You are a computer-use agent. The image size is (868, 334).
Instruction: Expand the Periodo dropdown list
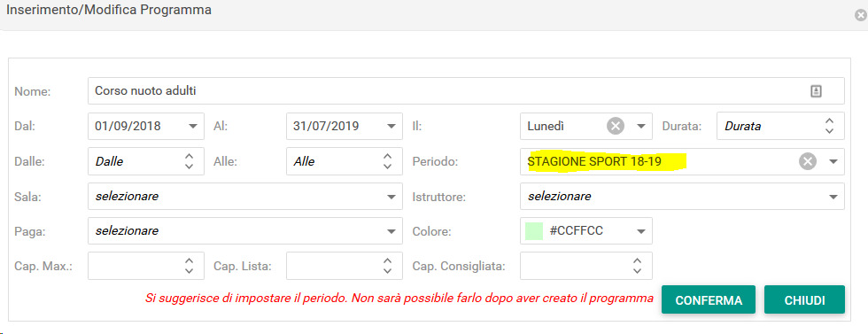[x=833, y=162]
